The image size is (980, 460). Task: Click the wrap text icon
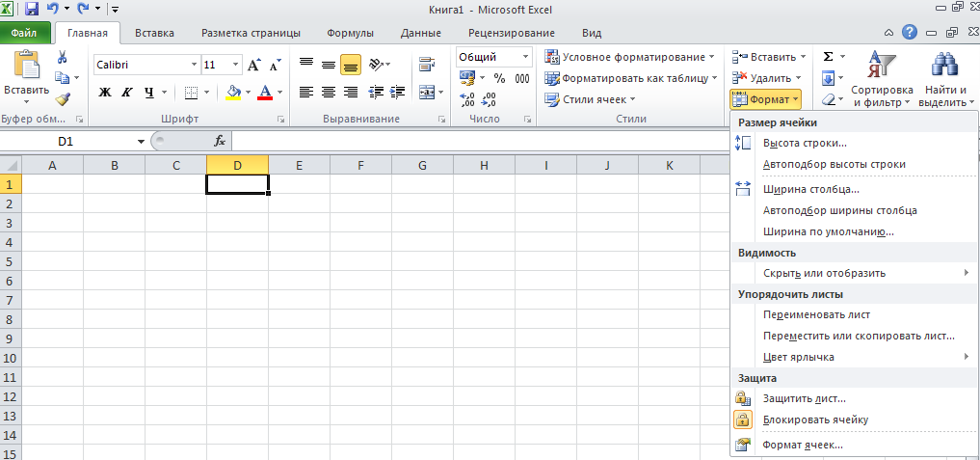(x=427, y=64)
